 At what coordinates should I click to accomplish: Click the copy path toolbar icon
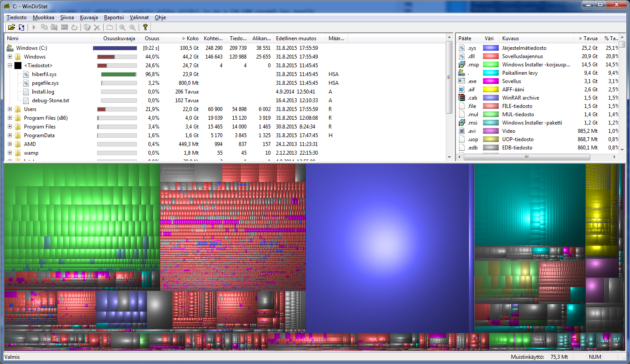tap(44, 28)
